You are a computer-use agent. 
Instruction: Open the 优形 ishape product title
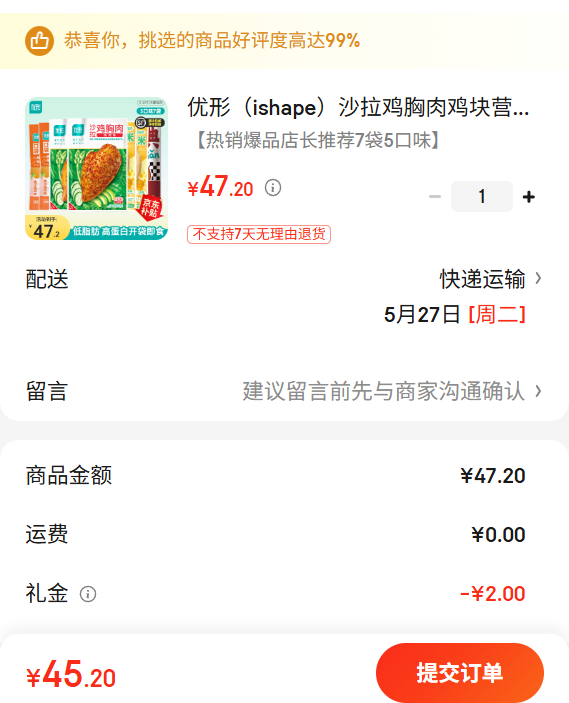358,108
